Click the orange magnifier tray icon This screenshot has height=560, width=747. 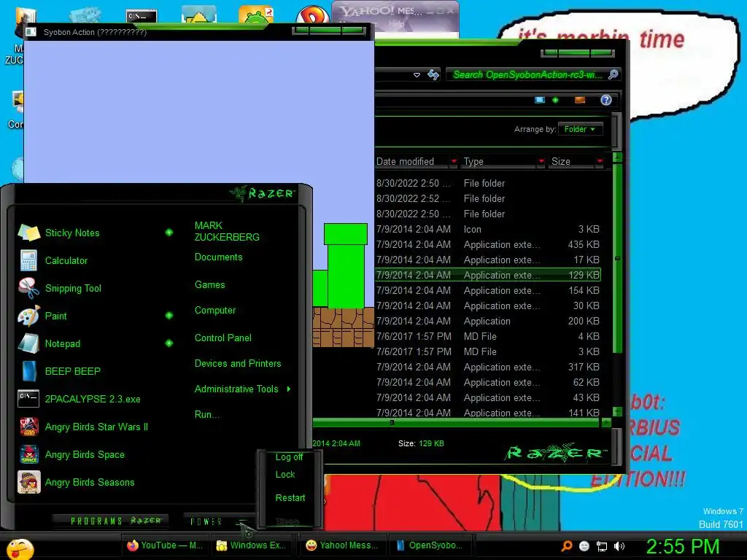click(x=567, y=546)
